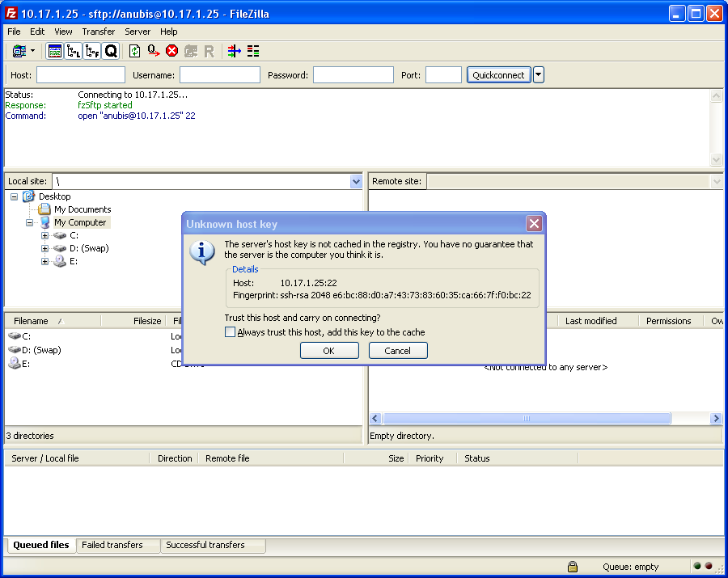Open the Edit menu
Screen dimensions: 728x578
pos(37,32)
